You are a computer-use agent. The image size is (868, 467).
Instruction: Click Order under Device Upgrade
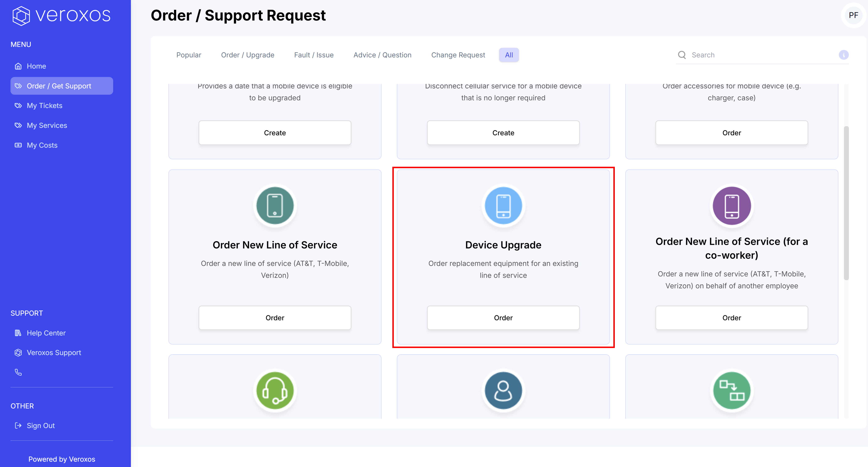point(503,318)
